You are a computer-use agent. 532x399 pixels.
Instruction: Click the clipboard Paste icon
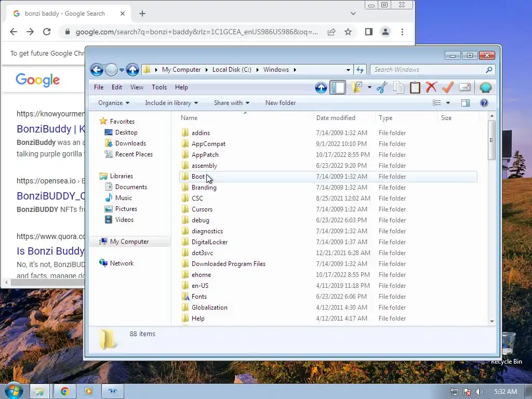click(x=415, y=87)
